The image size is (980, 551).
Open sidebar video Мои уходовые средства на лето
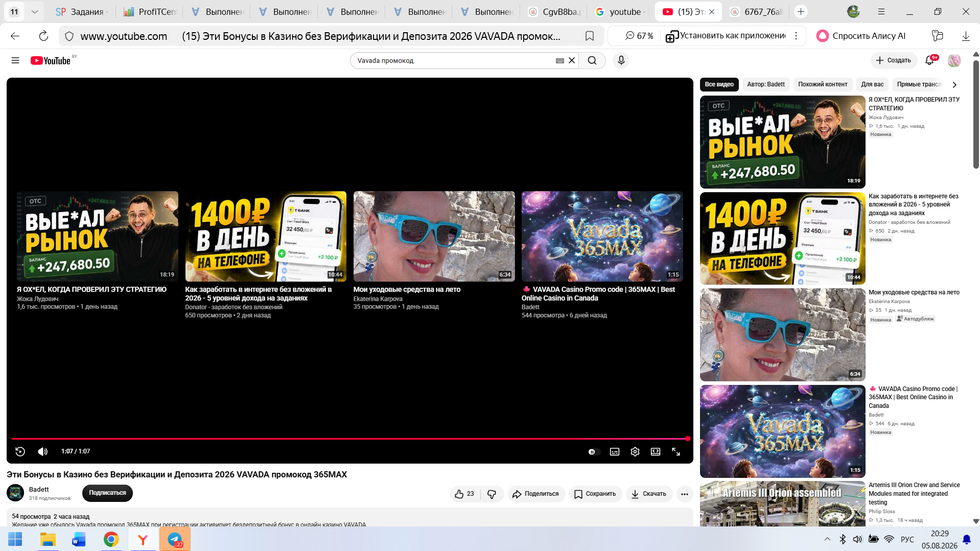[782, 335]
